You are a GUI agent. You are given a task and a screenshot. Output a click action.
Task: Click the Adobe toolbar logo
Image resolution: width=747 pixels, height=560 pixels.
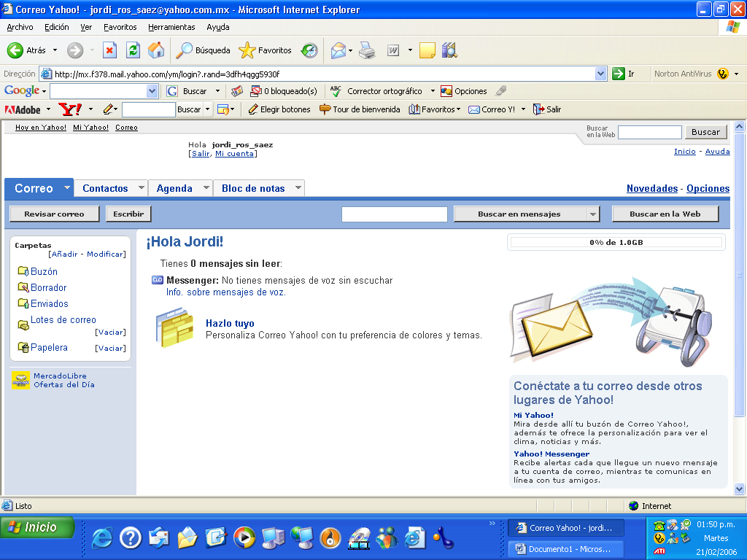23,110
